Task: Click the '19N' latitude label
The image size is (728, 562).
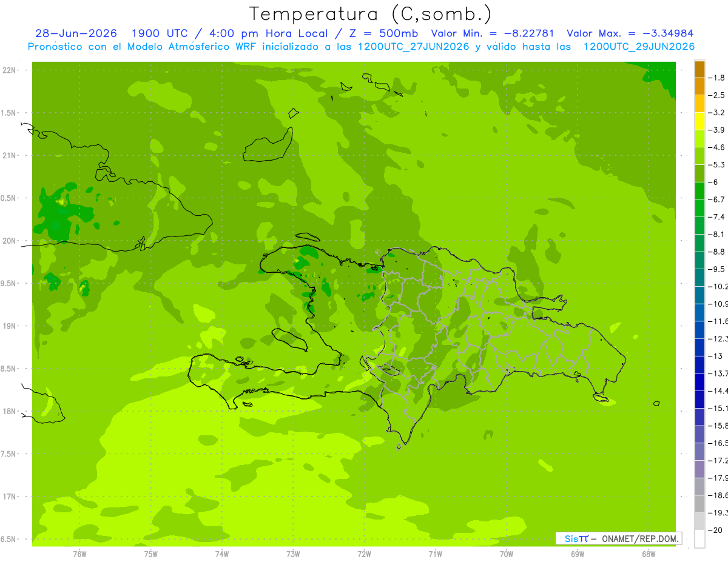Action: click(10, 326)
